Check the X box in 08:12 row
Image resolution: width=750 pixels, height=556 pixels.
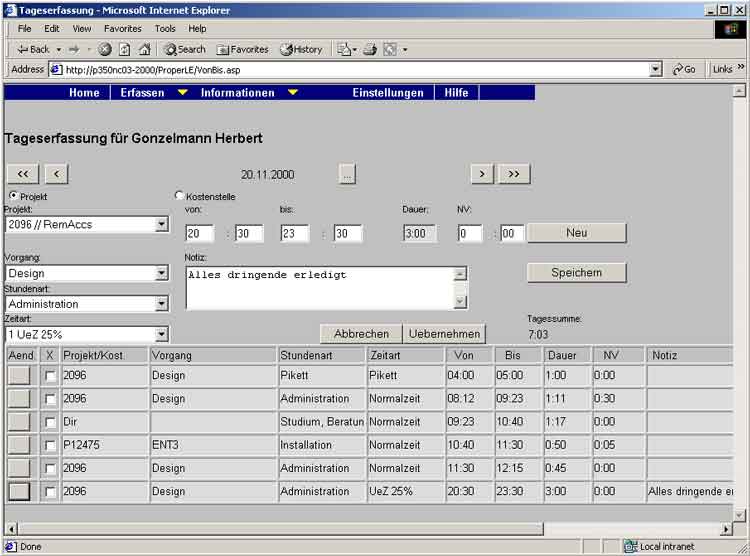point(50,399)
